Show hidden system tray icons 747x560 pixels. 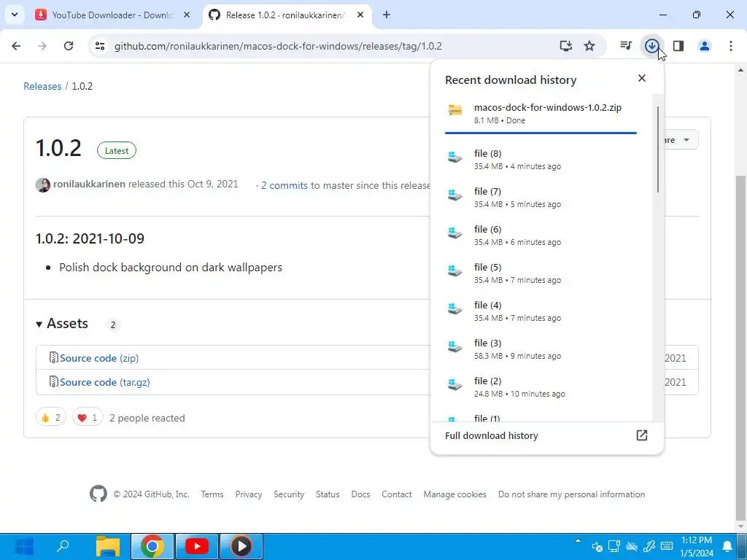578,540
